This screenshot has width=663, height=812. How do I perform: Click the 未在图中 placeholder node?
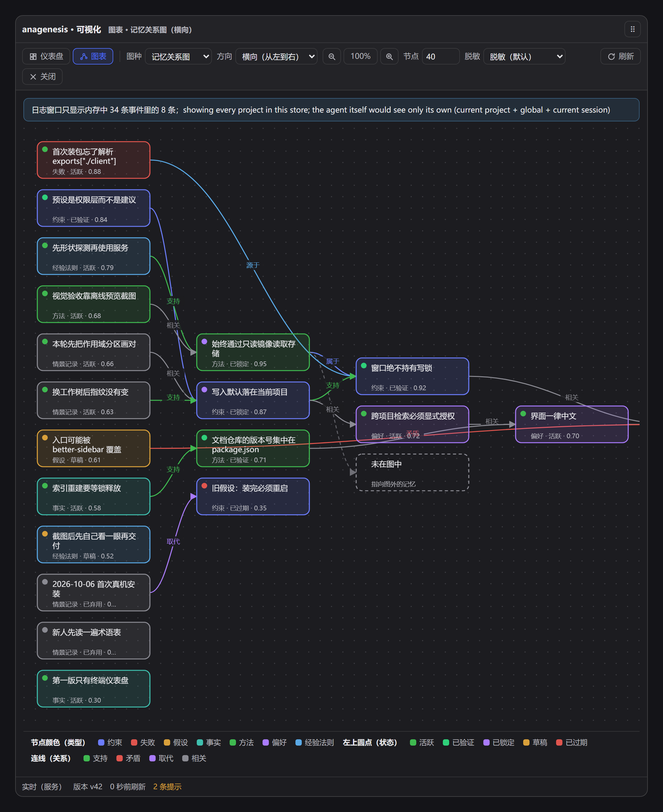pyautogui.click(x=412, y=473)
